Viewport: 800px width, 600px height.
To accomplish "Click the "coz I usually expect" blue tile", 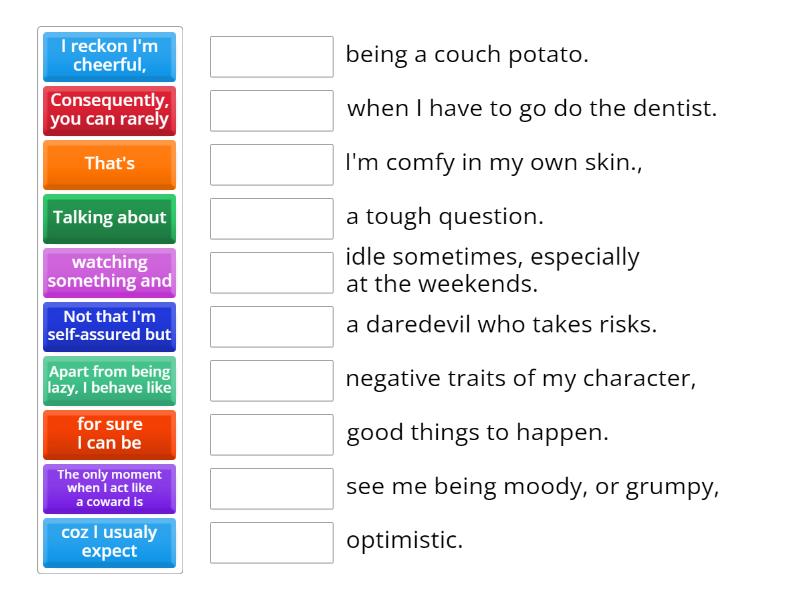I will [x=109, y=542].
